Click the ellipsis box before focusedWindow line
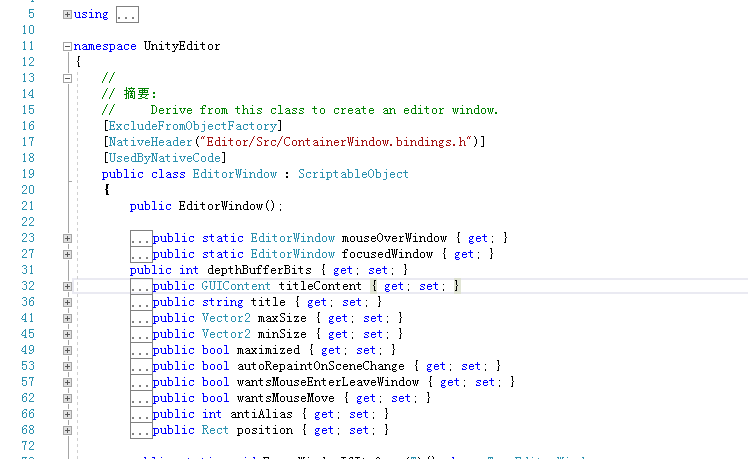This screenshot has height=459, width=748. coord(141,254)
